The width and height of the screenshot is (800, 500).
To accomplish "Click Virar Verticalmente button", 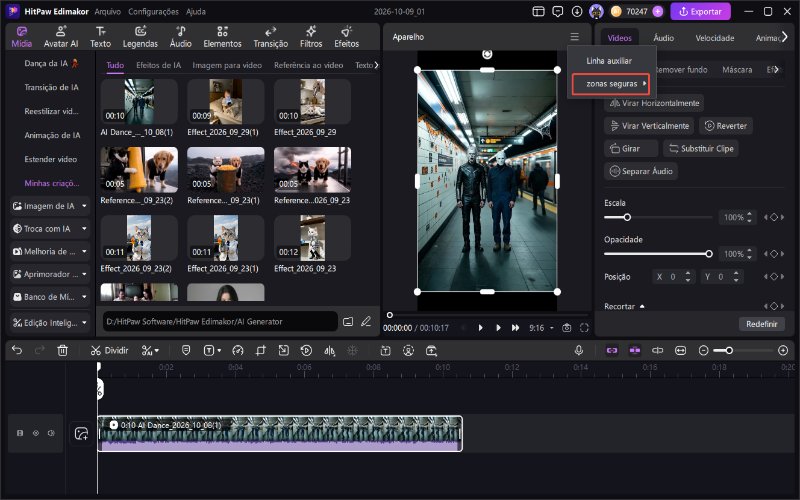I will (650, 126).
